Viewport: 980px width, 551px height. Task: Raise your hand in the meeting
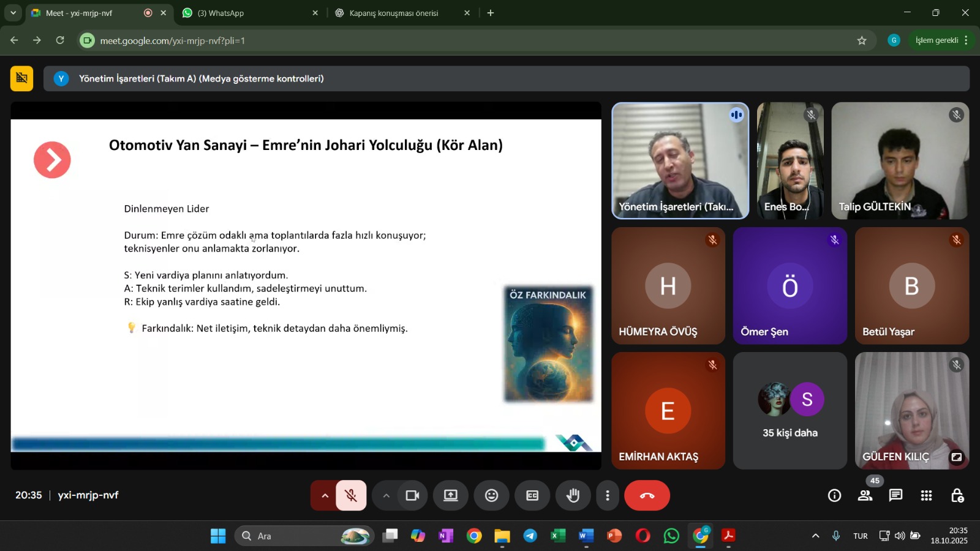pyautogui.click(x=573, y=495)
